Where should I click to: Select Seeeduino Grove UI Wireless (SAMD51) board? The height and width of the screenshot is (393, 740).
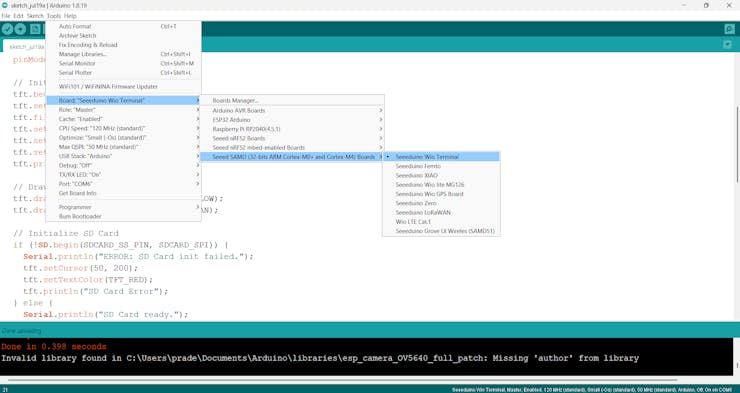[x=441, y=231]
